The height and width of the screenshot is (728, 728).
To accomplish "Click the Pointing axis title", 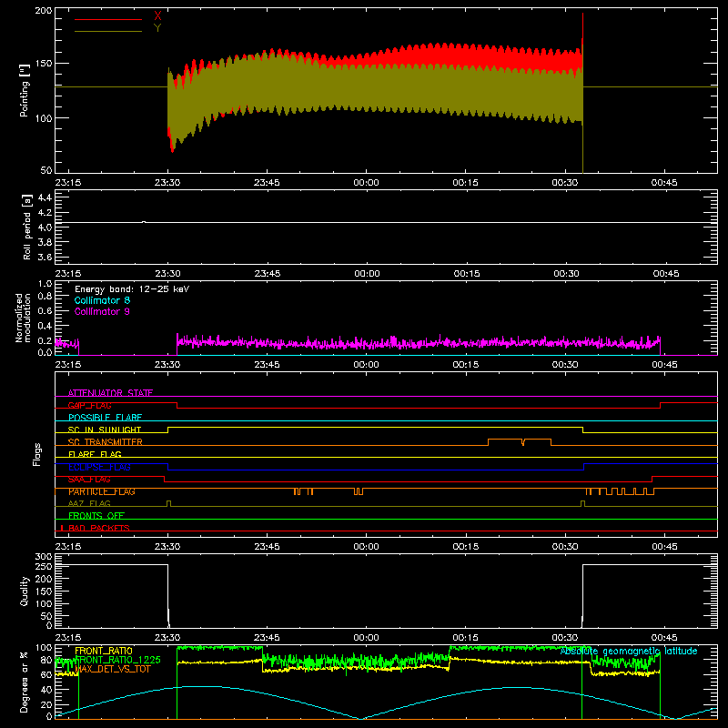I will point(25,90).
